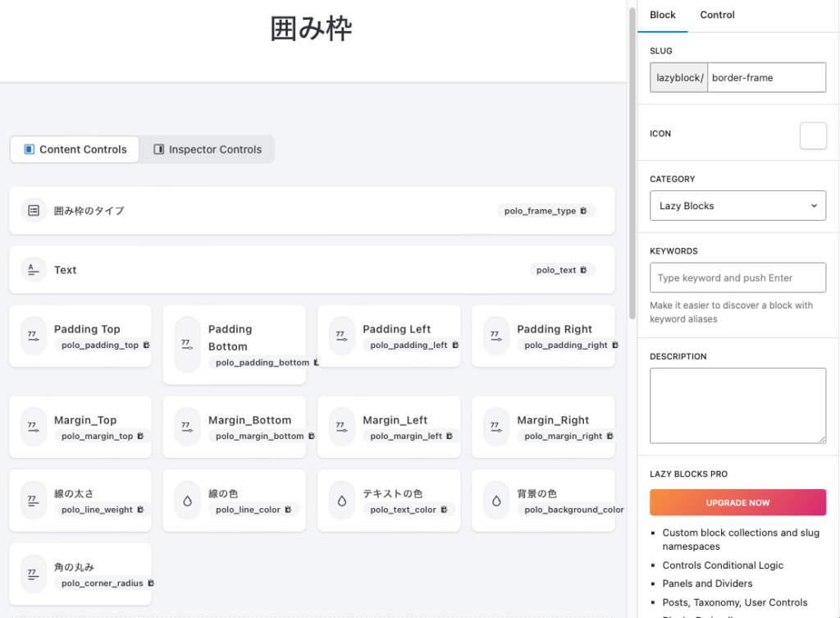Click the slug input field with border-frame
Viewport: 840px width, 618px height.
click(766, 78)
